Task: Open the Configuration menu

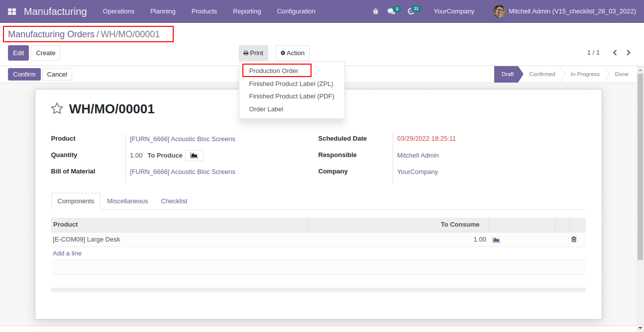Action: tap(296, 11)
